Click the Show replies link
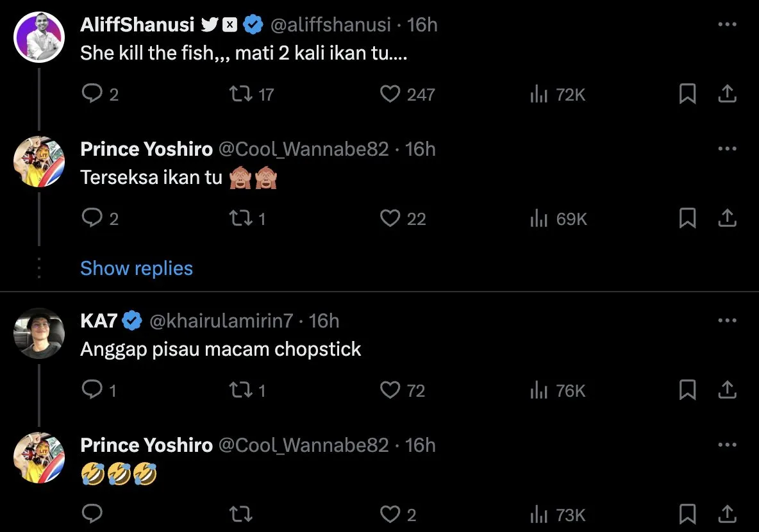 coord(136,268)
